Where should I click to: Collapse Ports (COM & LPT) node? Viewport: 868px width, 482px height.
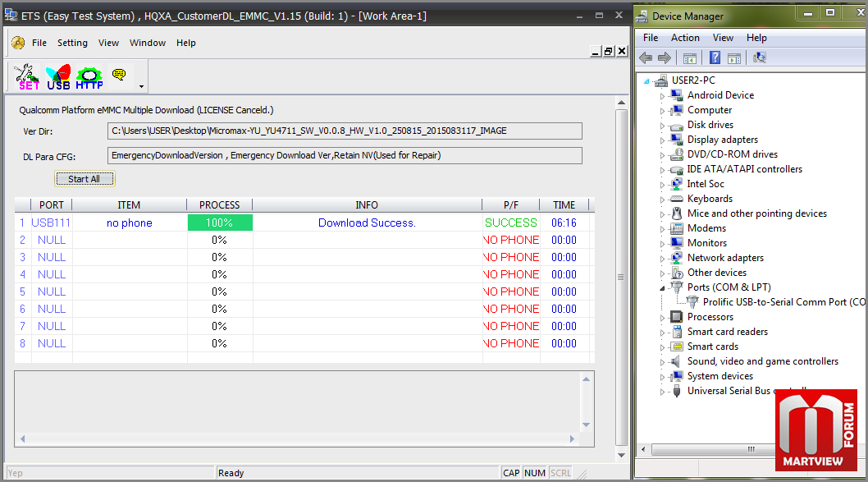[662, 288]
